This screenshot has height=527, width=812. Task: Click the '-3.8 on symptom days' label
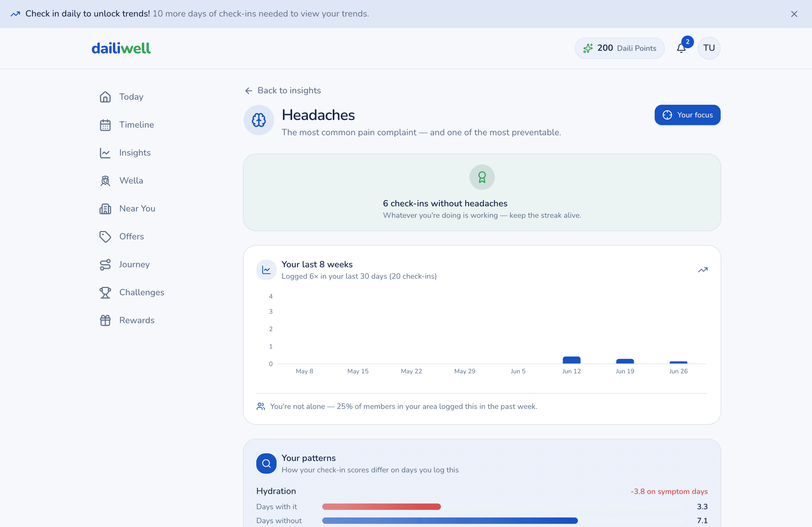pos(669,491)
